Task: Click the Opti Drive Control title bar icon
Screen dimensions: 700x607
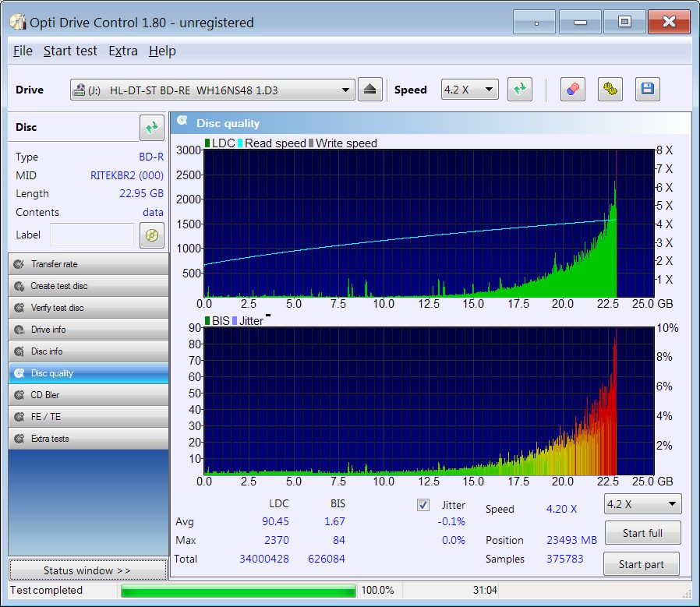Action: click(x=18, y=22)
